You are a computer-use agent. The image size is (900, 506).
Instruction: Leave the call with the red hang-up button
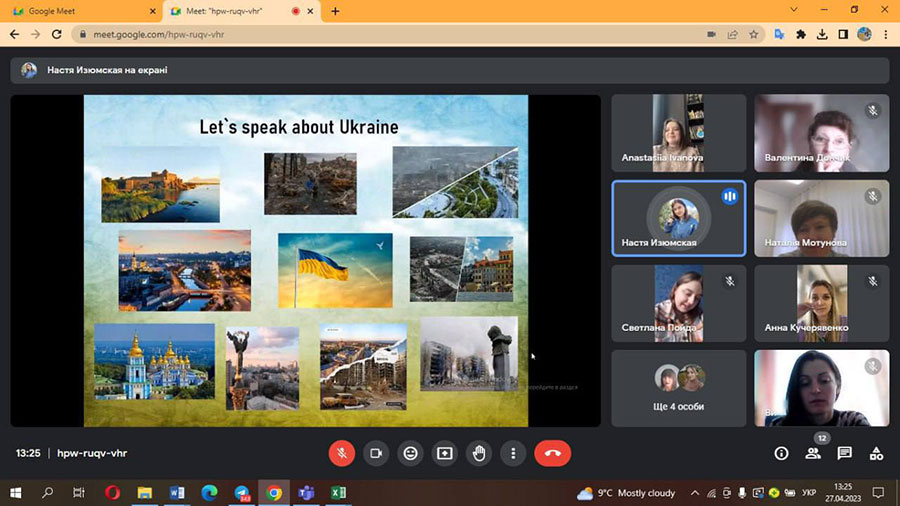tap(553, 453)
